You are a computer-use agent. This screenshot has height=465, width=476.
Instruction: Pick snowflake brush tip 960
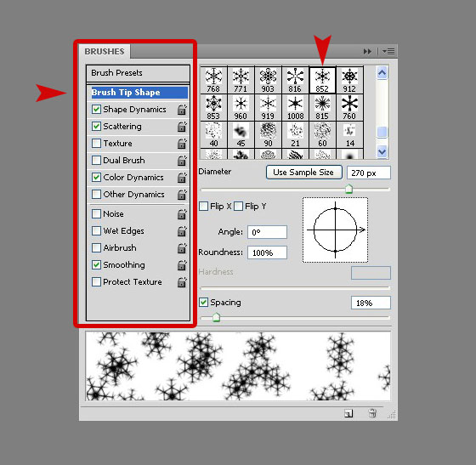tap(241, 107)
